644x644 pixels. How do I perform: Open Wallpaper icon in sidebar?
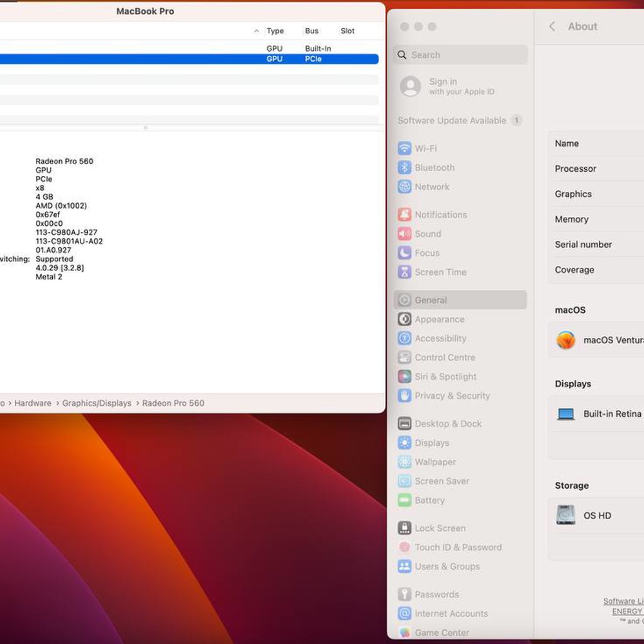404,462
